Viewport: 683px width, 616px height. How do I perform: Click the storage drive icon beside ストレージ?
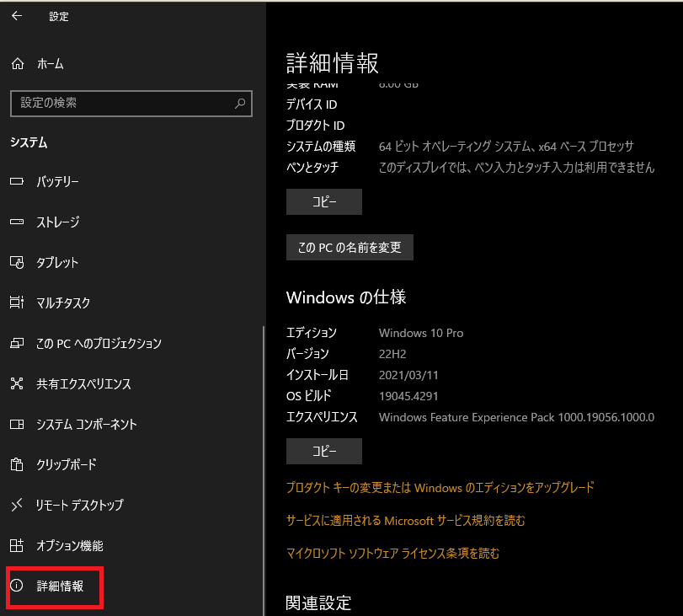tap(17, 222)
